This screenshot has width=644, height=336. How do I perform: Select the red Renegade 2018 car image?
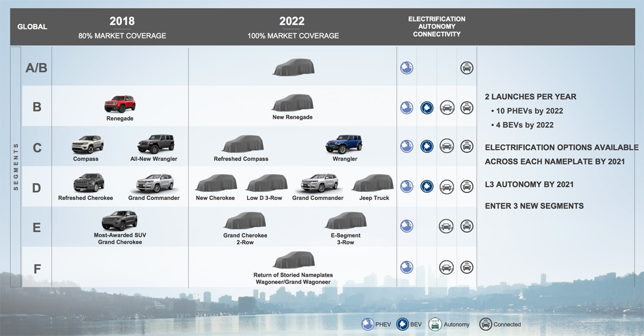pyautogui.click(x=120, y=104)
